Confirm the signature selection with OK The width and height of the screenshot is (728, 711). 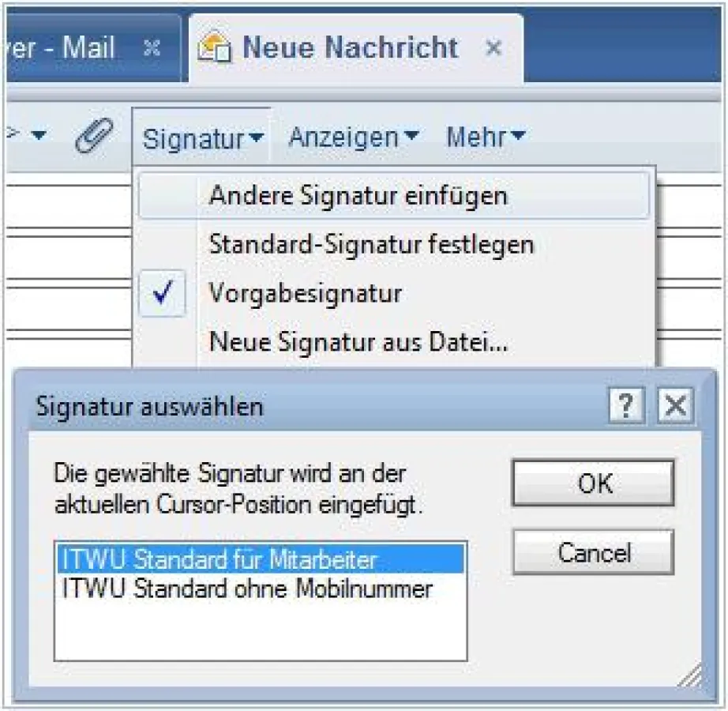tap(594, 483)
